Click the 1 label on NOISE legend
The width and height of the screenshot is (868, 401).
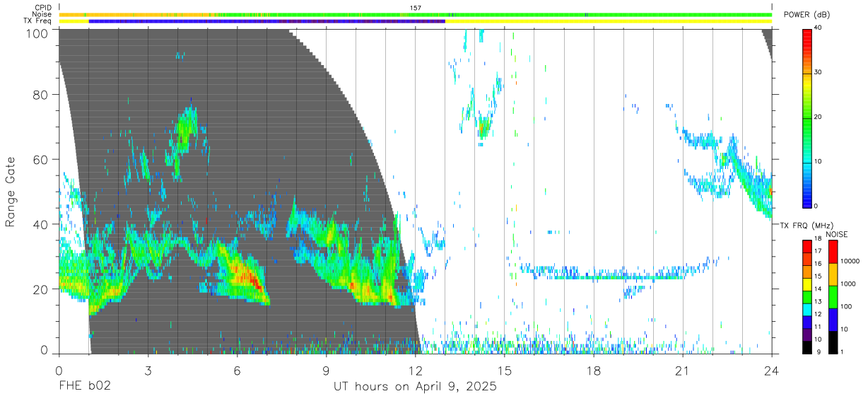click(843, 351)
